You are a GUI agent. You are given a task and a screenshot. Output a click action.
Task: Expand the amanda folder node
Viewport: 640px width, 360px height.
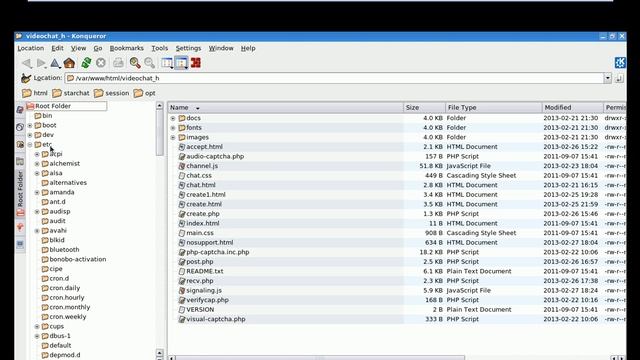(37, 192)
